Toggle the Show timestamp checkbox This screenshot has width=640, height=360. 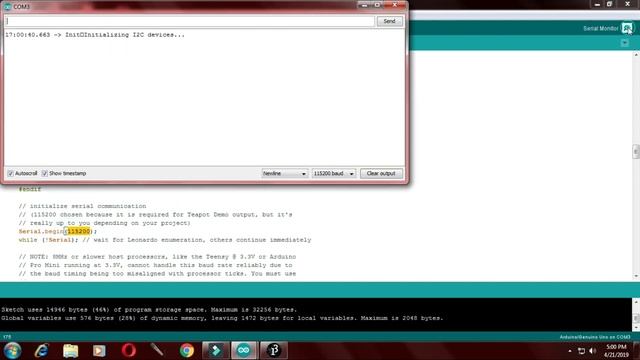coord(44,173)
